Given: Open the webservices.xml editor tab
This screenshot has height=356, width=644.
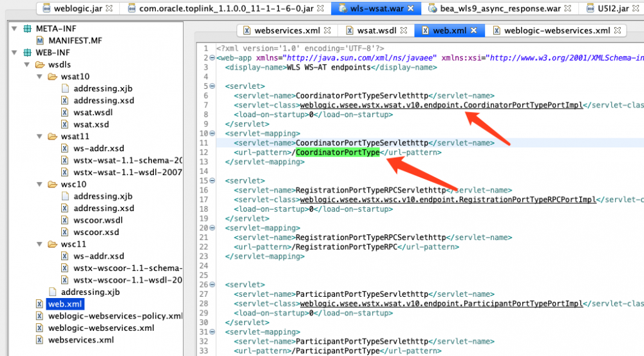Looking at the screenshot, I should point(287,30).
